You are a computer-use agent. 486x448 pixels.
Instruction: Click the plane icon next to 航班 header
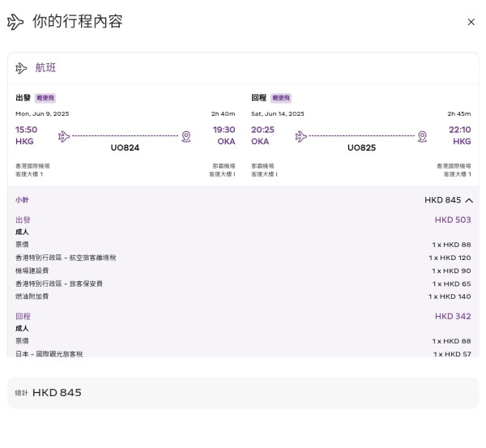pyautogui.click(x=21, y=68)
